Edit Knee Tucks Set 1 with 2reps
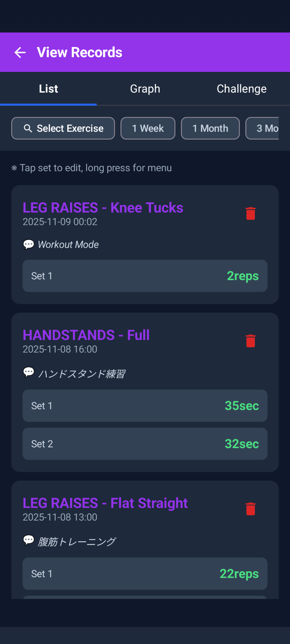 145,276
